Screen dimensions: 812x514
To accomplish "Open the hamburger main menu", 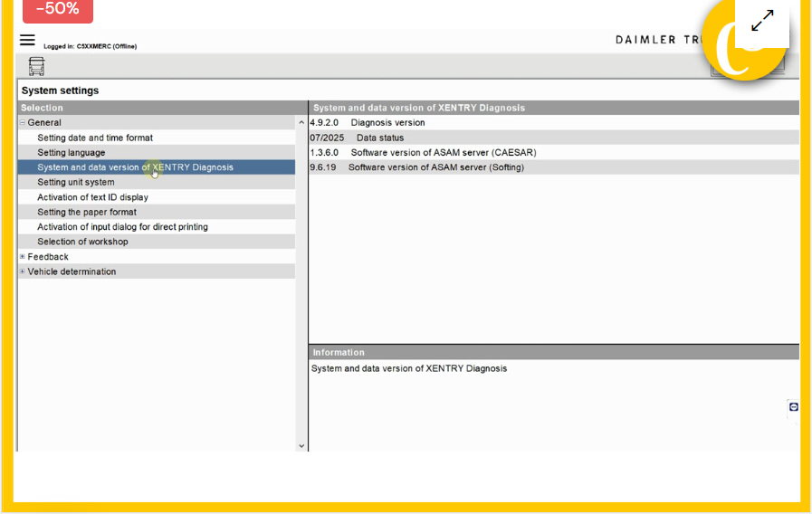I will pyautogui.click(x=27, y=40).
